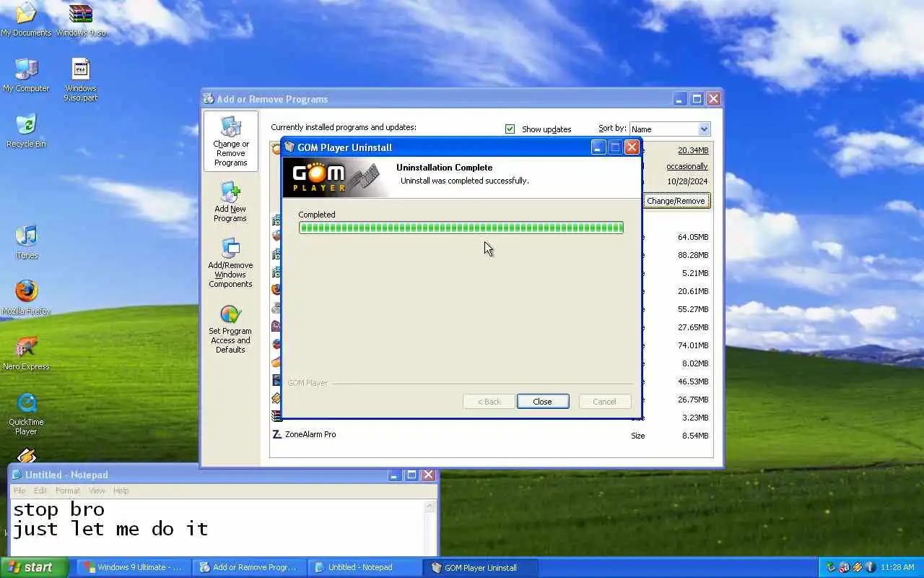Switch to Add or Remove Programs taskbar button
This screenshot has height=578, width=924.
(250, 567)
